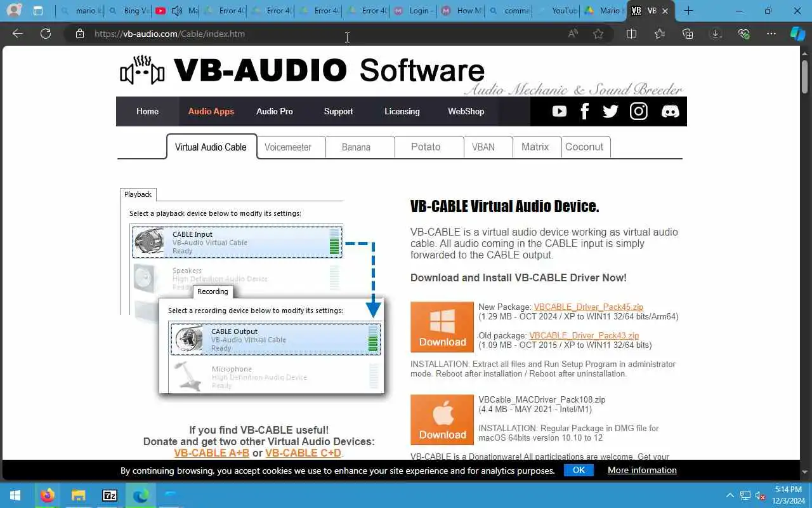812x508 pixels.
Task: Open the Discord icon in the header
Action: pos(670,111)
